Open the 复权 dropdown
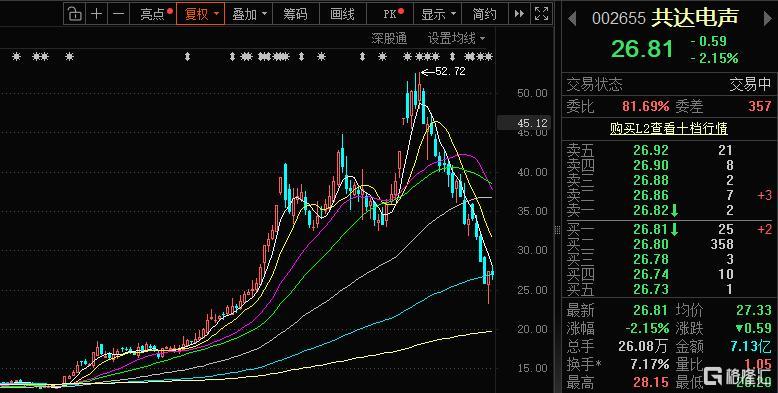This screenshot has width=778, height=393. pyautogui.click(x=200, y=14)
